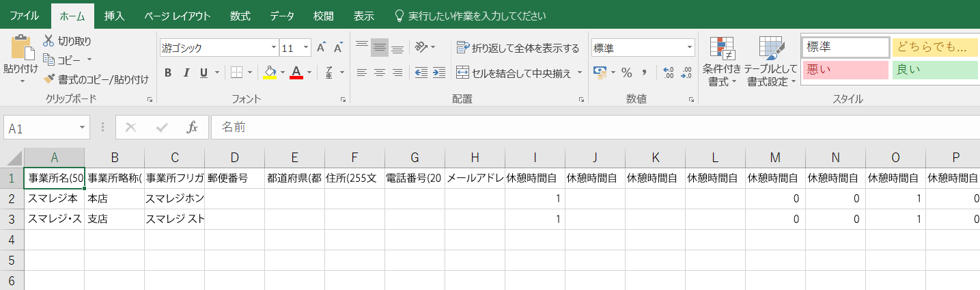The width and height of the screenshot is (980, 290).
Task: Select cell B2 containing 本店
Action: [x=114, y=198]
